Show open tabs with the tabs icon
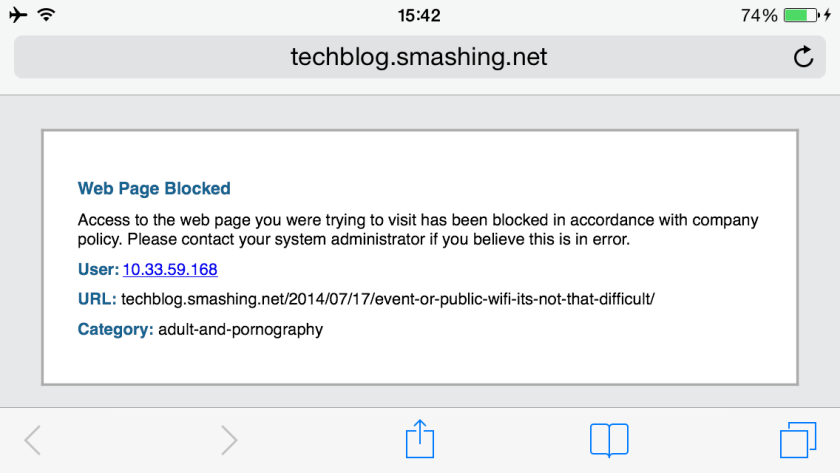840x473 pixels. click(x=797, y=440)
